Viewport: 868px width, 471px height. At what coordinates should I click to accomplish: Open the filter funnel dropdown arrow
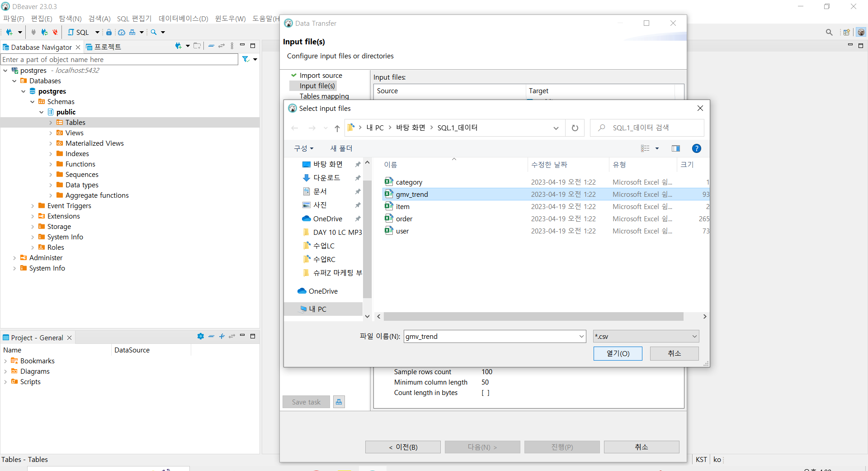(x=255, y=59)
